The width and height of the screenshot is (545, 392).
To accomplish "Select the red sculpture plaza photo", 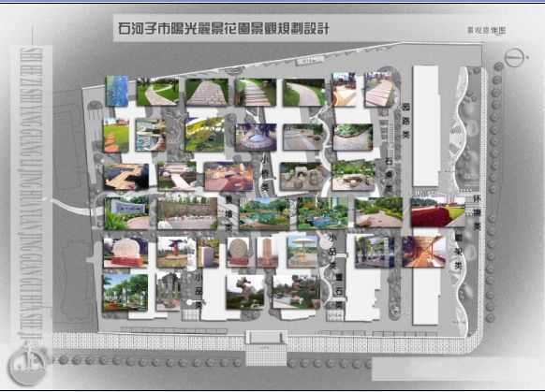I will coord(172,253).
